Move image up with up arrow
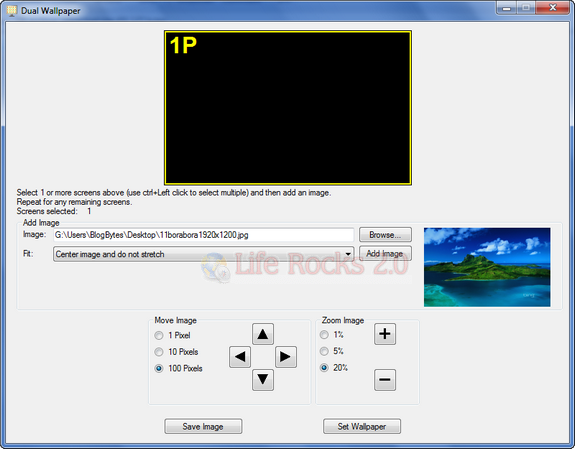The height and width of the screenshot is (449, 575). pos(263,334)
